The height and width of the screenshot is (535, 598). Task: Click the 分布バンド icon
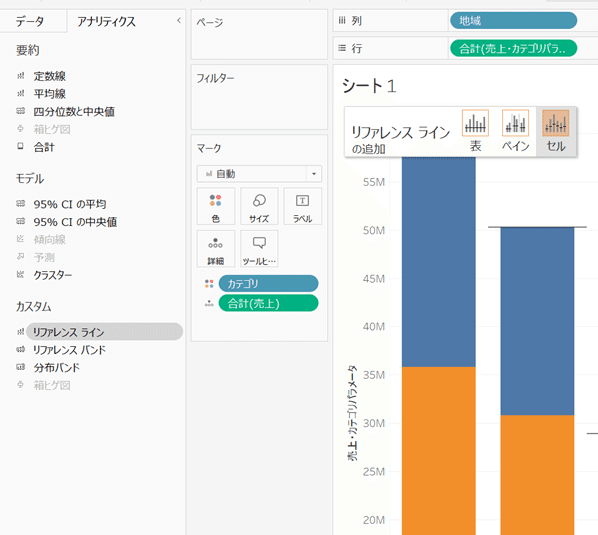[21, 367]
